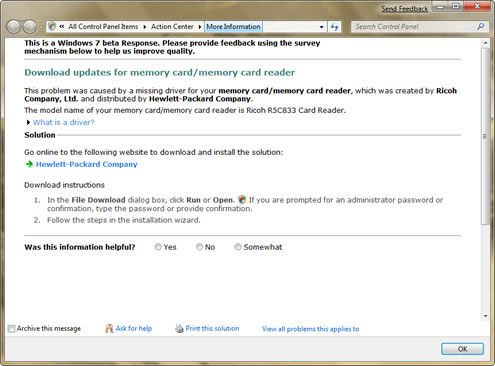495x366 pixels.
Task: Click the Print this solution link
Action: point(212,328)
